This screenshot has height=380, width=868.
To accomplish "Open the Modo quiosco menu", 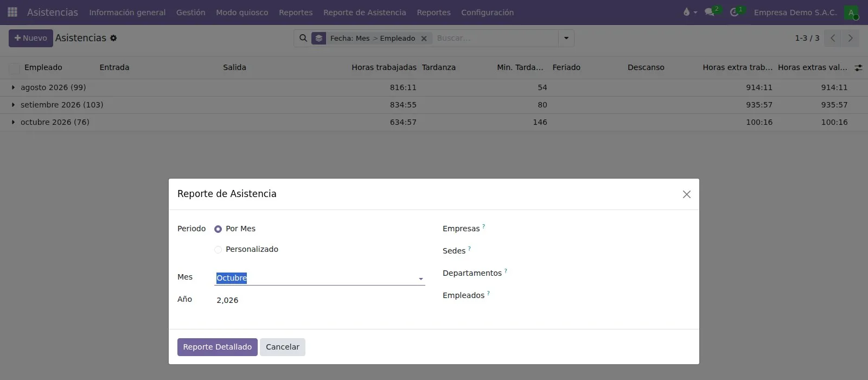I will point(242,12).
